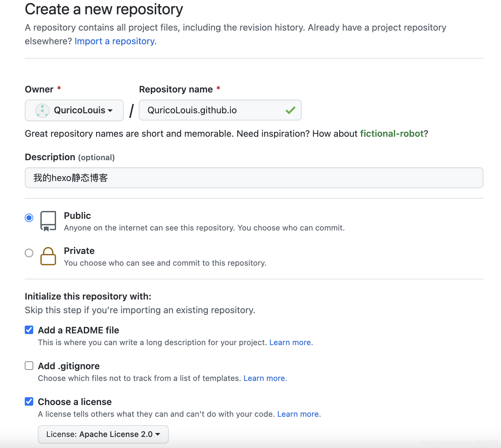501x448 pixels.
Task: Click the Owner label
Action: tap(39, 90)
